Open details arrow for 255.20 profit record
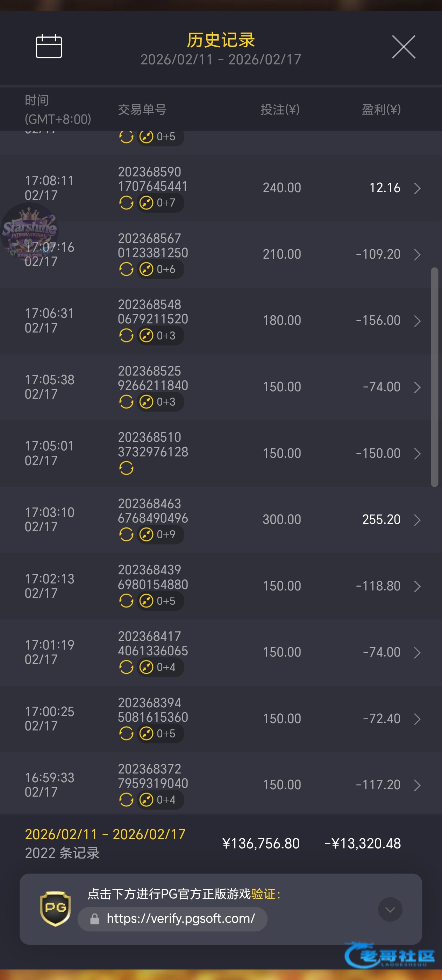 pos(417,520)
